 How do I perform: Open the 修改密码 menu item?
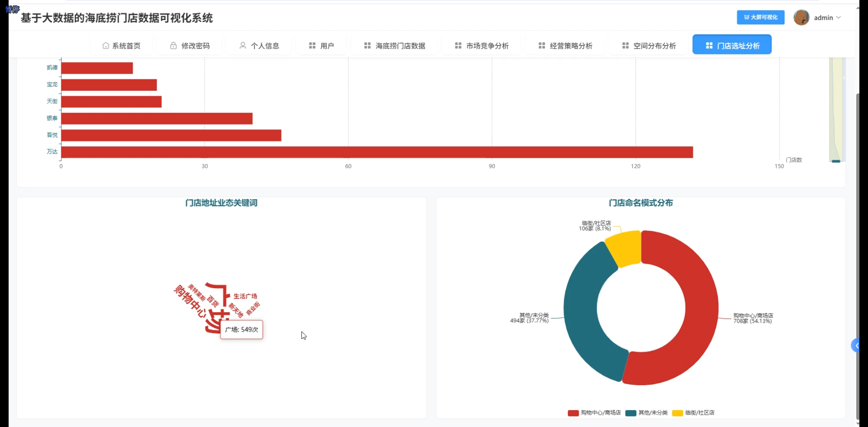click(x=190, y=45)
